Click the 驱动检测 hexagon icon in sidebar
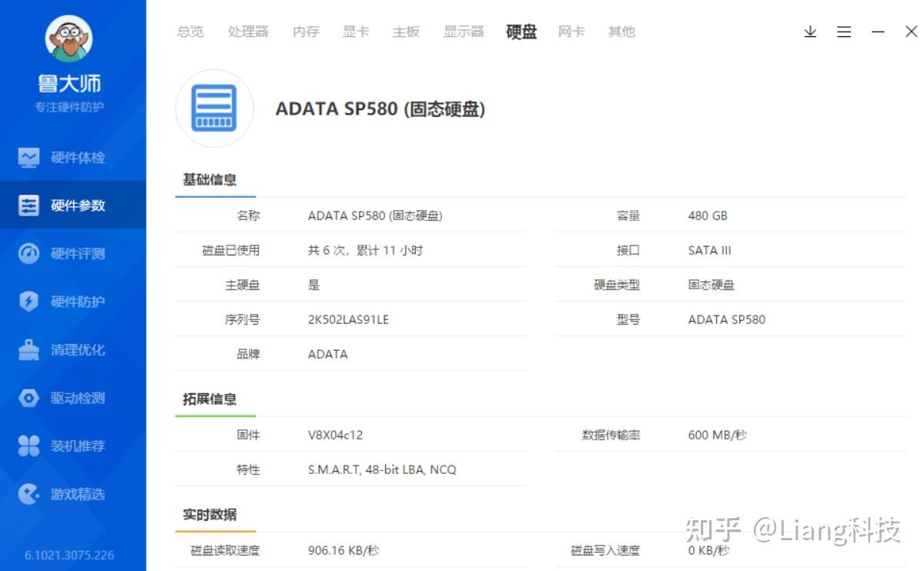Image resolution: width=924 pixels, height=571 pixels. (28, 398)
